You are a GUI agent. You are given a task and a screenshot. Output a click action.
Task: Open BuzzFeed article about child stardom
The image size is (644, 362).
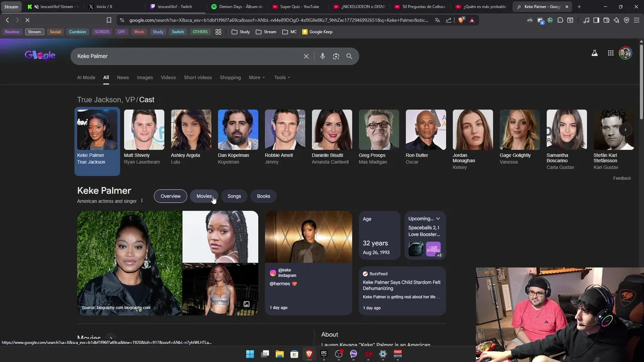coord(402,291)
